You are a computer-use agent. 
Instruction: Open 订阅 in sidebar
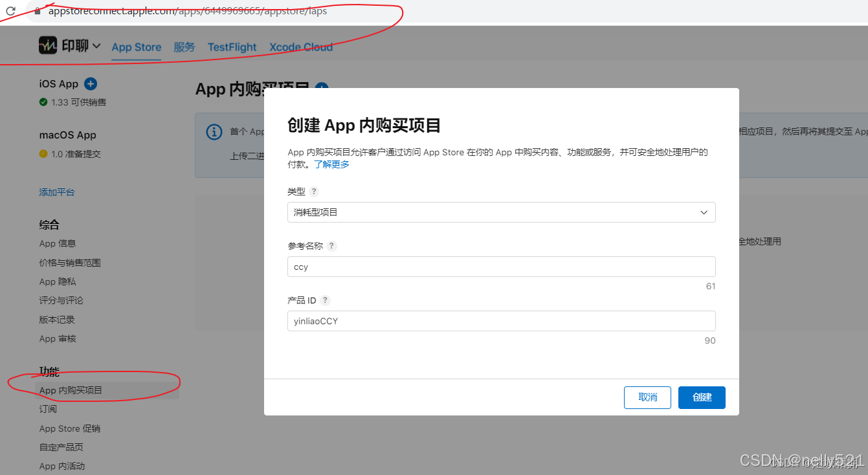point(48,409)
